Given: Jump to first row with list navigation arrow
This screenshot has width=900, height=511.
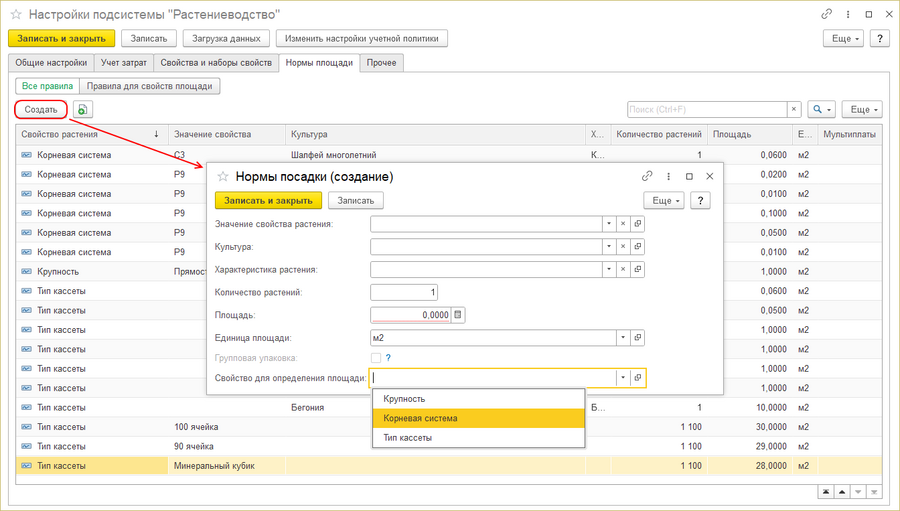Looking at the screenshot, I should [826, 491].
